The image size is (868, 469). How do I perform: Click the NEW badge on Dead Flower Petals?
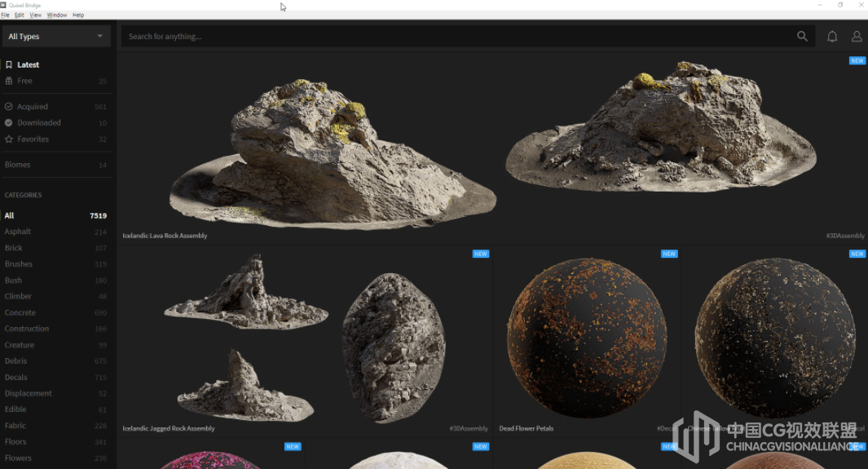point(669,254)
